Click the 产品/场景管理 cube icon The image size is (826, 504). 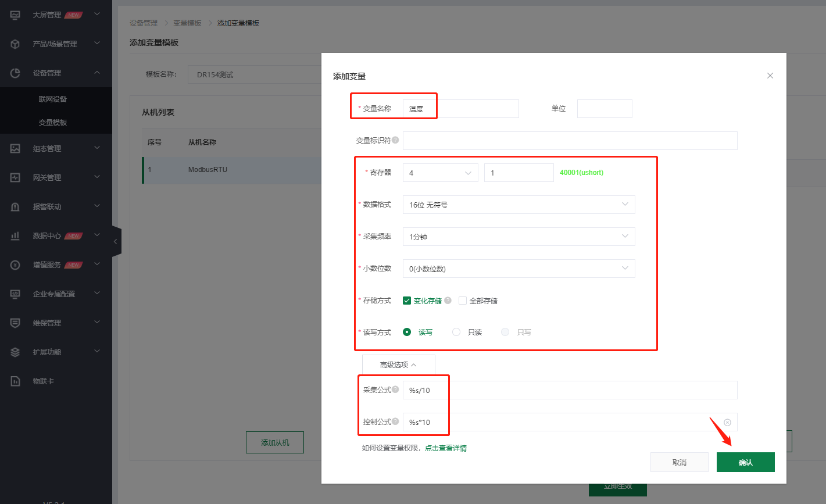16,44
